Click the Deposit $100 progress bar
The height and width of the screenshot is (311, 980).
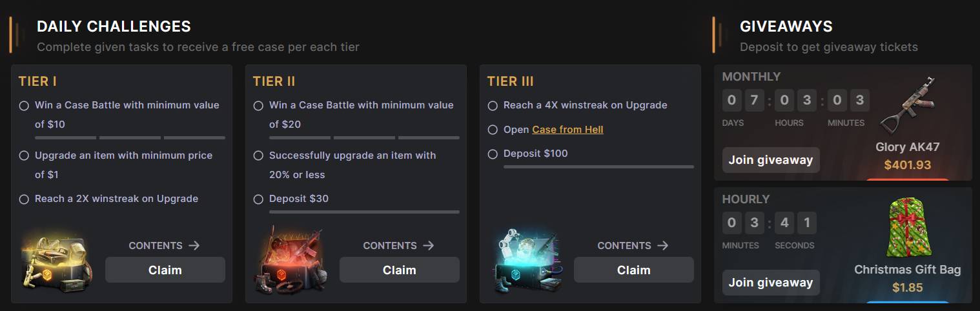click(x=598, y=166)
